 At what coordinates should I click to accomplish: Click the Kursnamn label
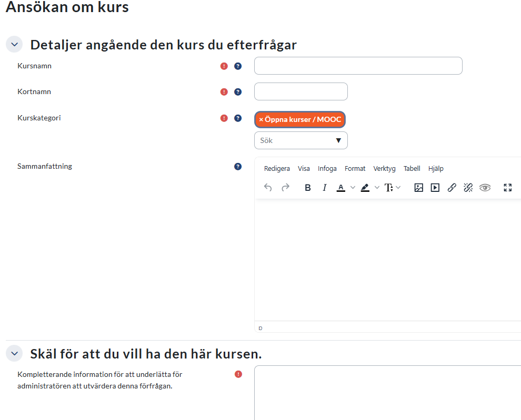point(35,66)
